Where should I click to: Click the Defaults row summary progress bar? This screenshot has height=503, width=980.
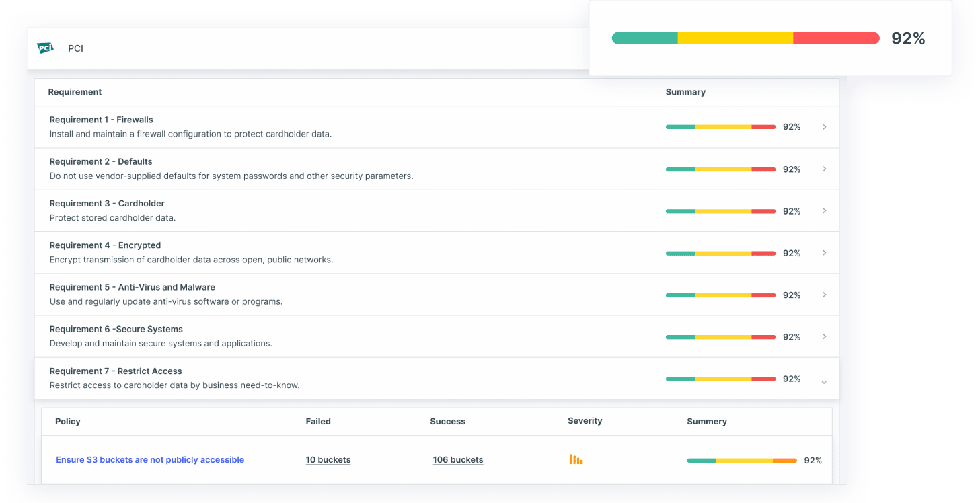(x=721, y=169)
